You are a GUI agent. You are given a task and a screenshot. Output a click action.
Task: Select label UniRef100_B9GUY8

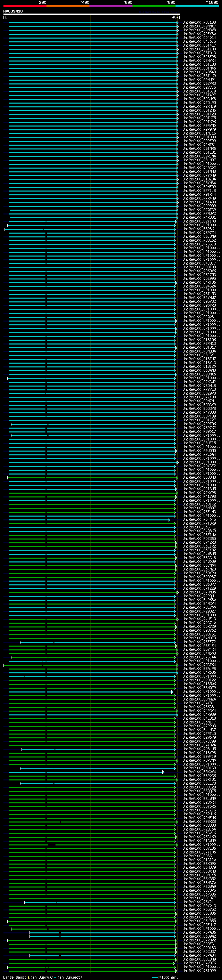coord(199,99)
